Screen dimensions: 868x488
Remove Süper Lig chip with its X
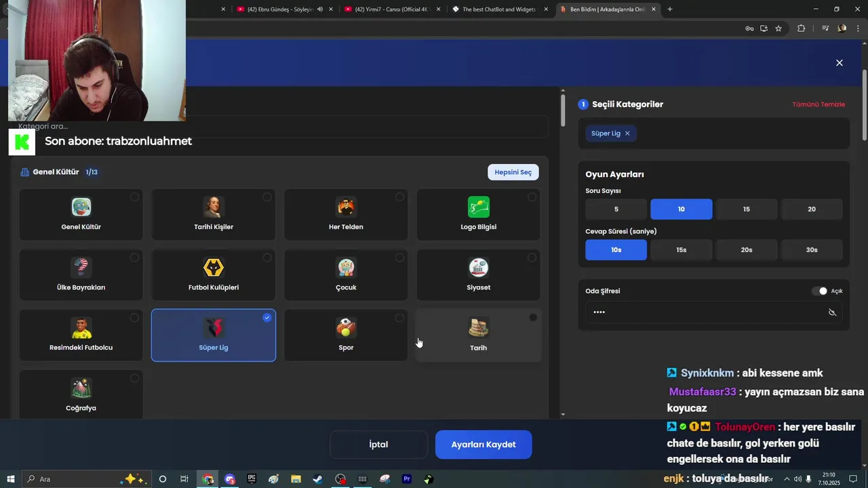point(627,134)
